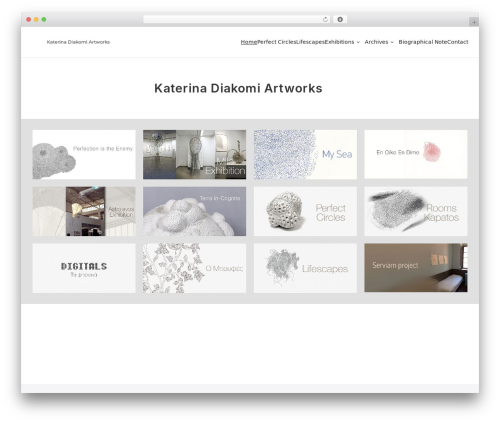Open the Ο Μπουφές floral thumbnail
Image resolution: width=500 pixels, height=423 pixels.
pos(195,268)
